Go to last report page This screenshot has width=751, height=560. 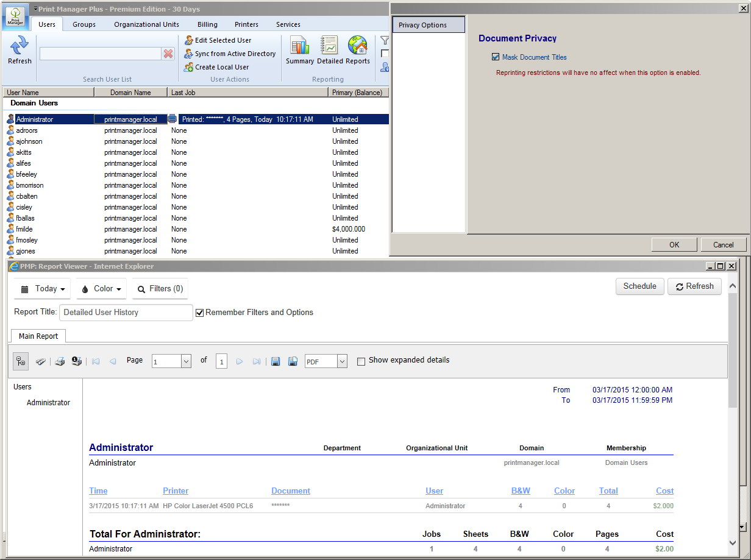click(x=257, y=361)
